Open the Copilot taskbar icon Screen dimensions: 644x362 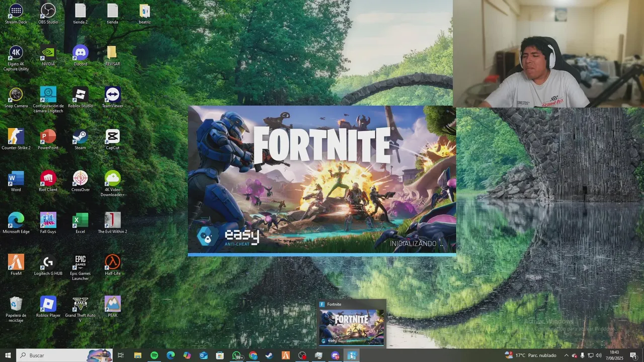tap(187, 355)
